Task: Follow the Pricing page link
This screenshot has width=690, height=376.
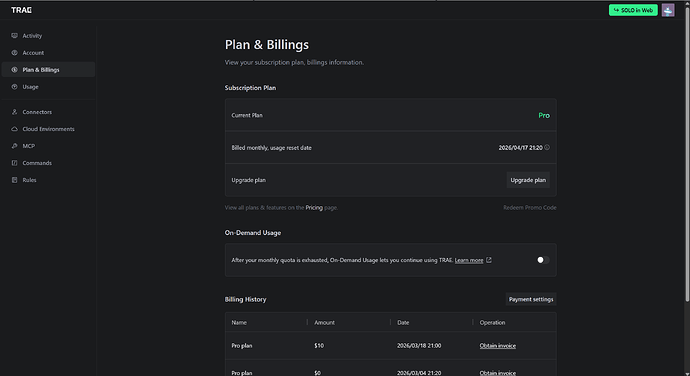Action: point(314,207)
